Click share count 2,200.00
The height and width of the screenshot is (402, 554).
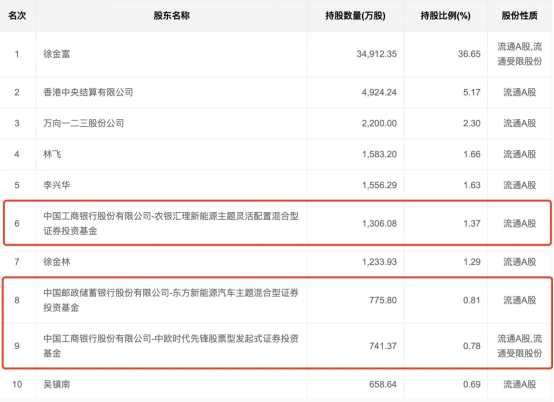[379, 123]
